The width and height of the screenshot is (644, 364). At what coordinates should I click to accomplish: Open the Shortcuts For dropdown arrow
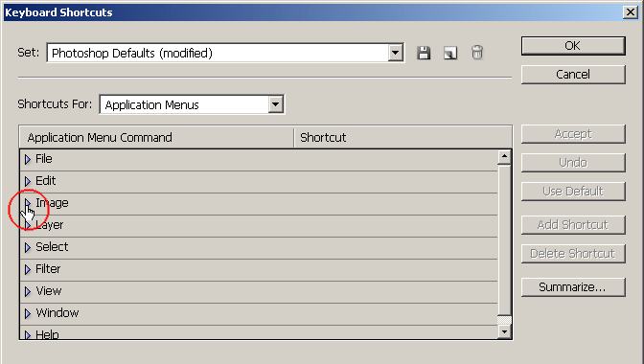click(x=276, y=104)
